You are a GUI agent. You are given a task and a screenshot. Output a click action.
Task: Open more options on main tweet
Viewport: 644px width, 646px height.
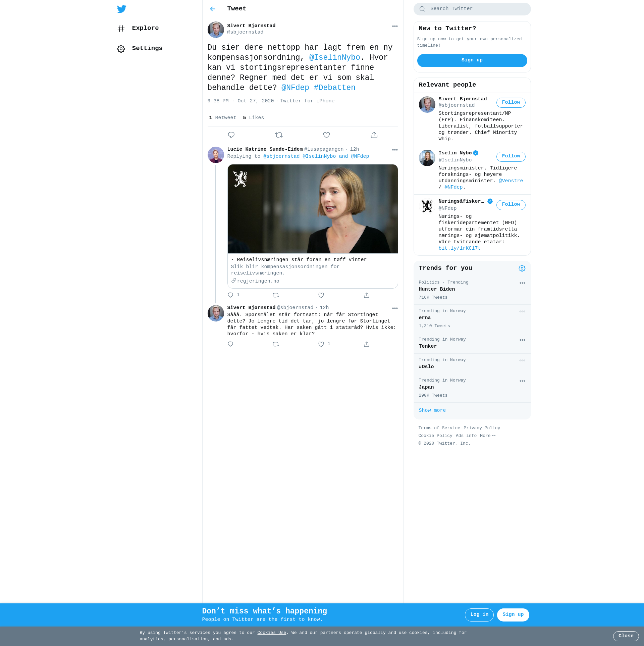point(395,26)
